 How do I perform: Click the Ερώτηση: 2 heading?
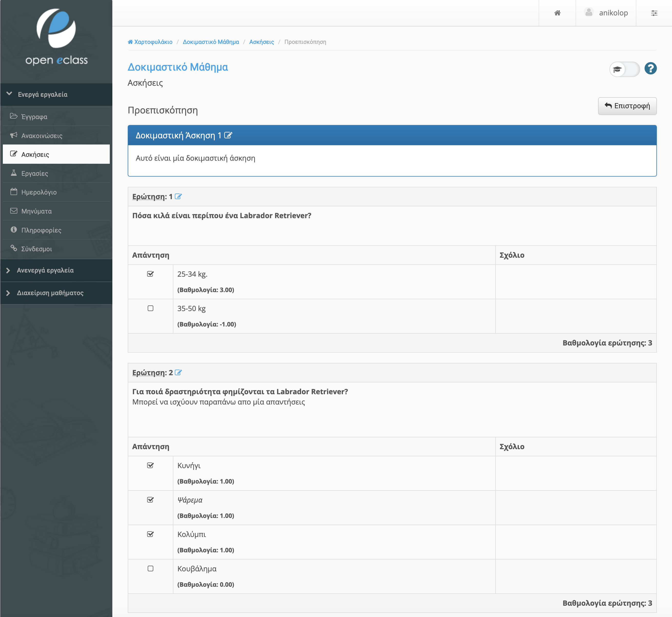pyautogui.click(x=153, y=372)
